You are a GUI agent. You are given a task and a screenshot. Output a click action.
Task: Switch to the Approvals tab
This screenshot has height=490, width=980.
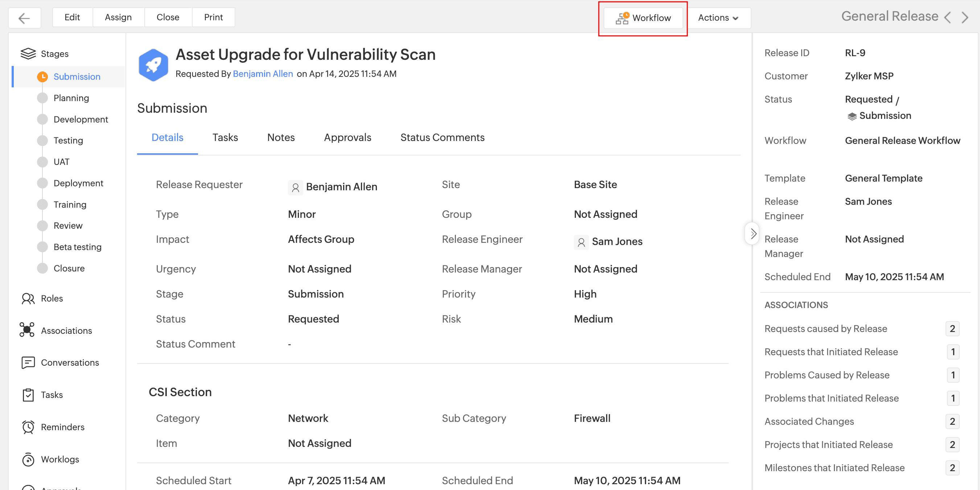pos(347,137)
